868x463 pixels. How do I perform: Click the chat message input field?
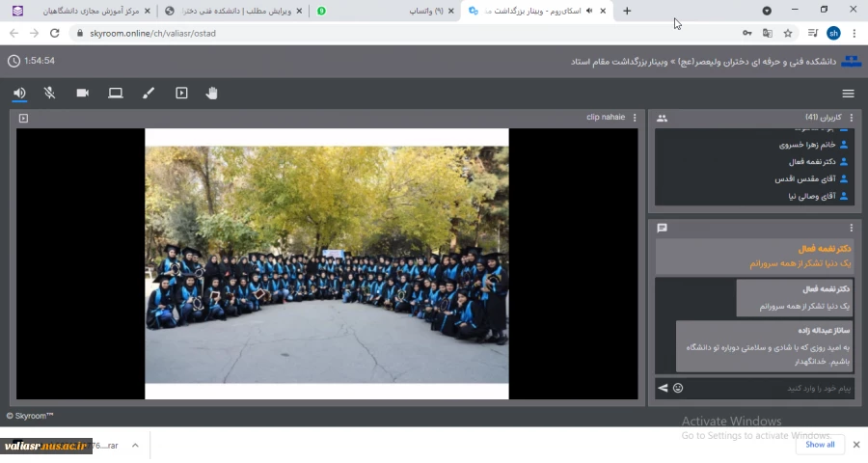(x=770, y=388)
